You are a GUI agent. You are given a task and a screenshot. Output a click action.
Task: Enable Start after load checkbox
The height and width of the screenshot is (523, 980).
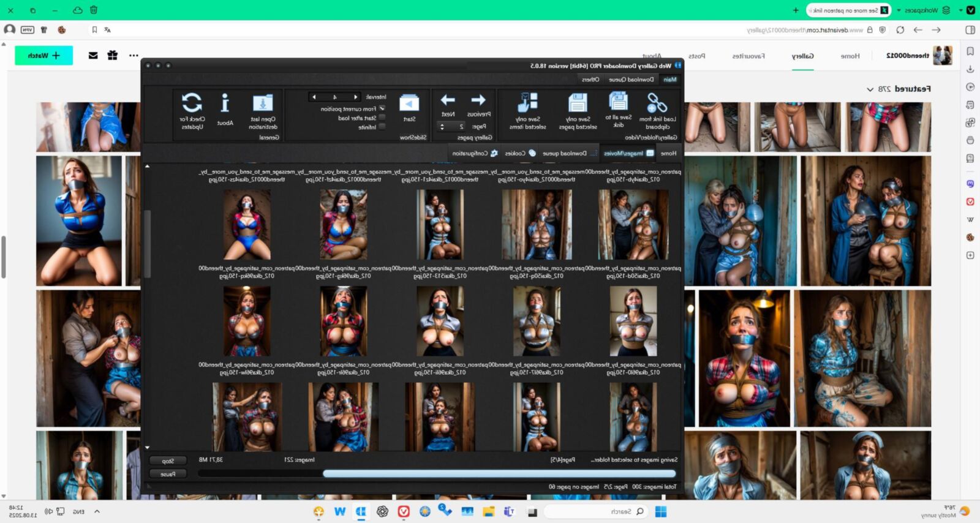[382, 118]
